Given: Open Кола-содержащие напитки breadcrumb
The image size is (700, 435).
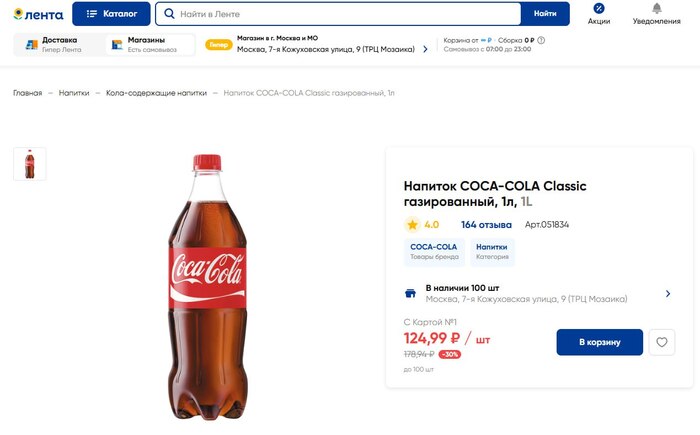Looking at the screenshot, I should 156,93.
